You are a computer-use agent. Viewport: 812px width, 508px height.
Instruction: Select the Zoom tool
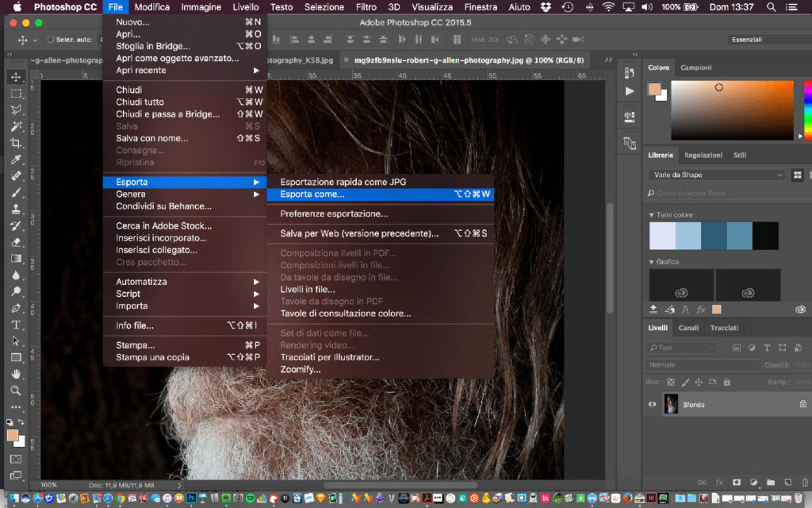pos(16,391)
